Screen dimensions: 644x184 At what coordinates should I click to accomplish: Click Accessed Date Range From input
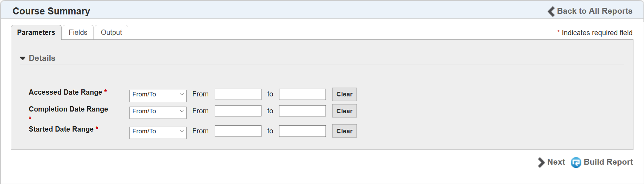coord(238,94)
